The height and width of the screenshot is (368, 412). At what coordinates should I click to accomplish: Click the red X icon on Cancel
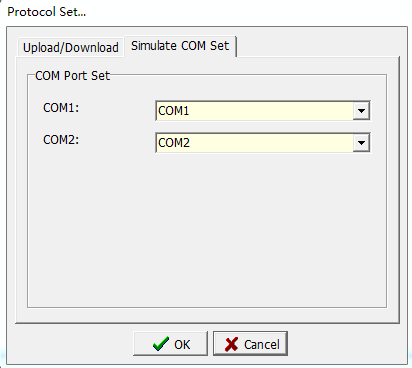231,344
